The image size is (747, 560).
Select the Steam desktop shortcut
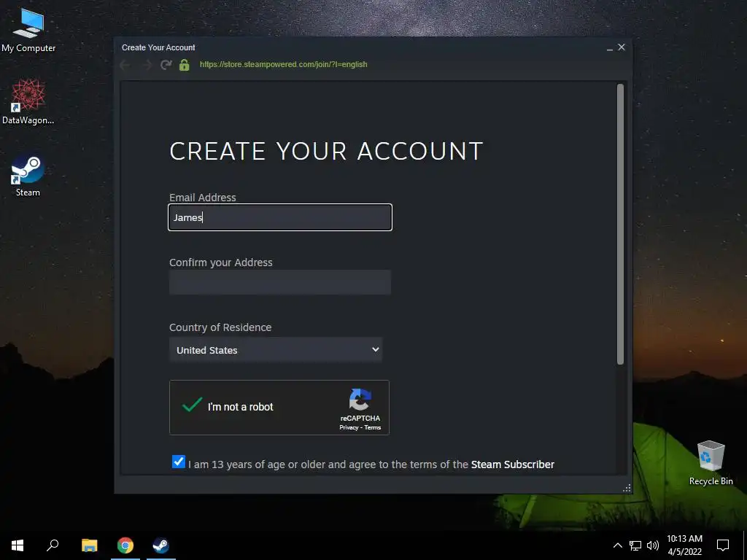28,175
